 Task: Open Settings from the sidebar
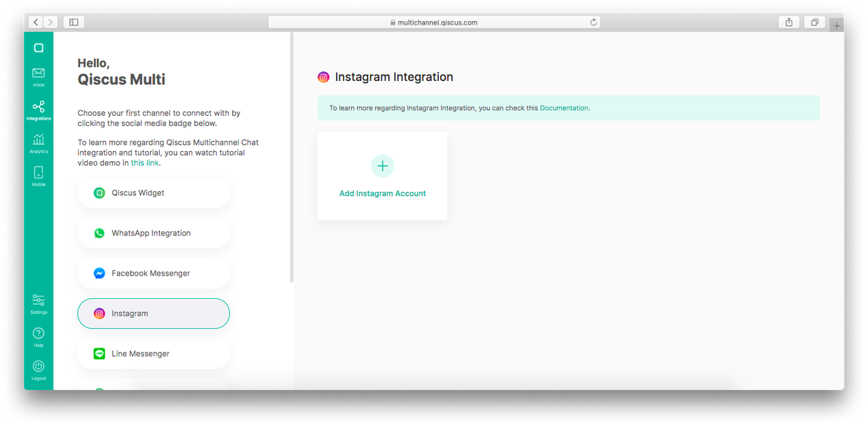click(x=38, y=303)
